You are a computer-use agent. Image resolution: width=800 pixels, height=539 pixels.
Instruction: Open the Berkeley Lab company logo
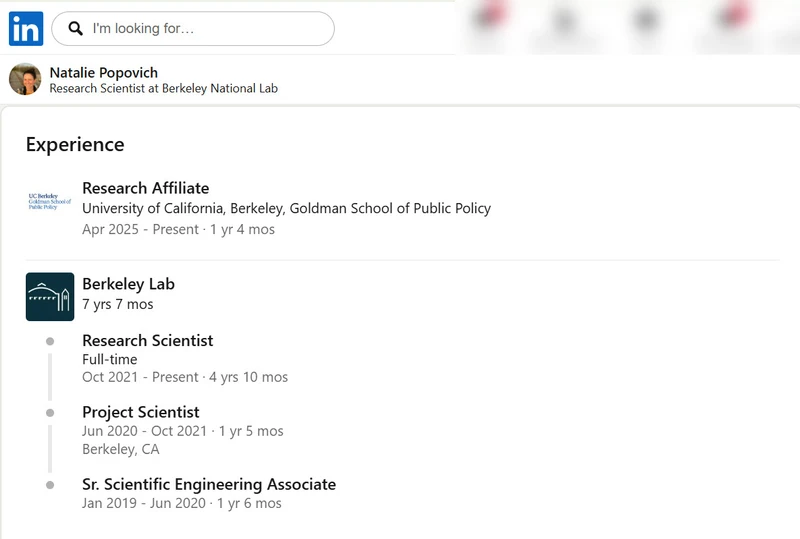click(50, 297)
